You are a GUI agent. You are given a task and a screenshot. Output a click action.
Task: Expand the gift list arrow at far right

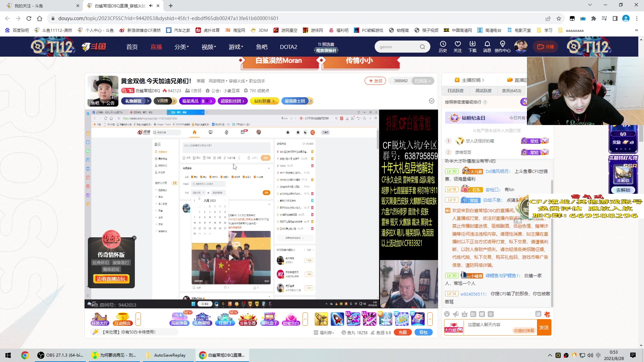pos(430,319)
